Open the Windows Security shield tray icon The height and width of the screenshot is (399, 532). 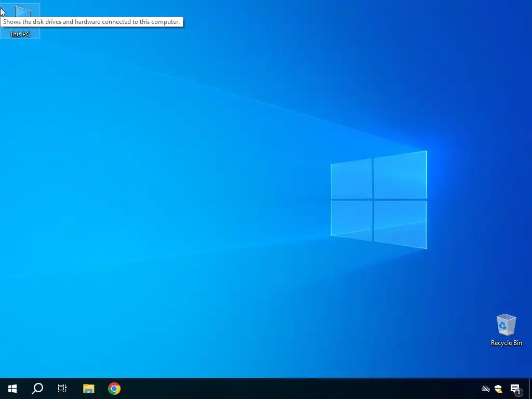pos(498,389)
